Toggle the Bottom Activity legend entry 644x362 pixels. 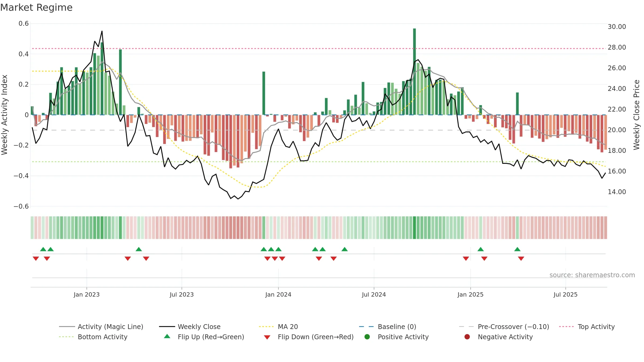point(93,337)
